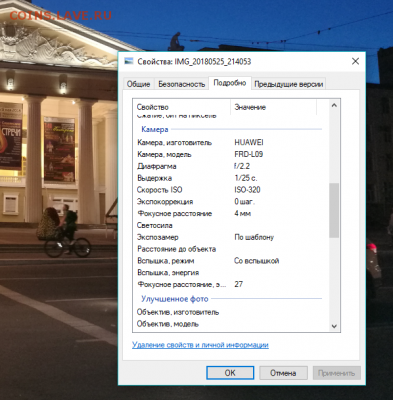Select the HUAWEI value
The width and height of the screenshot is (393, 400).
(249, 143)
